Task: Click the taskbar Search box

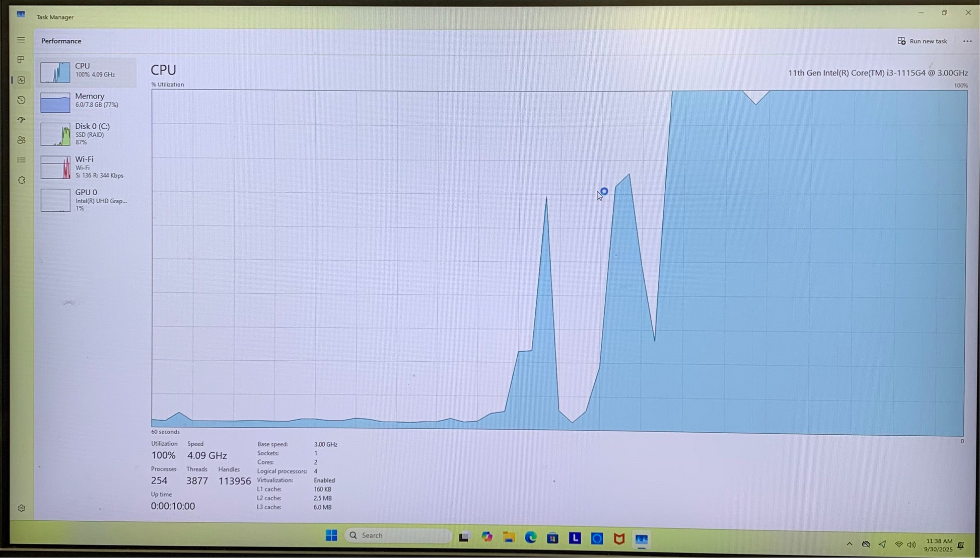Action: click(398, 536)
